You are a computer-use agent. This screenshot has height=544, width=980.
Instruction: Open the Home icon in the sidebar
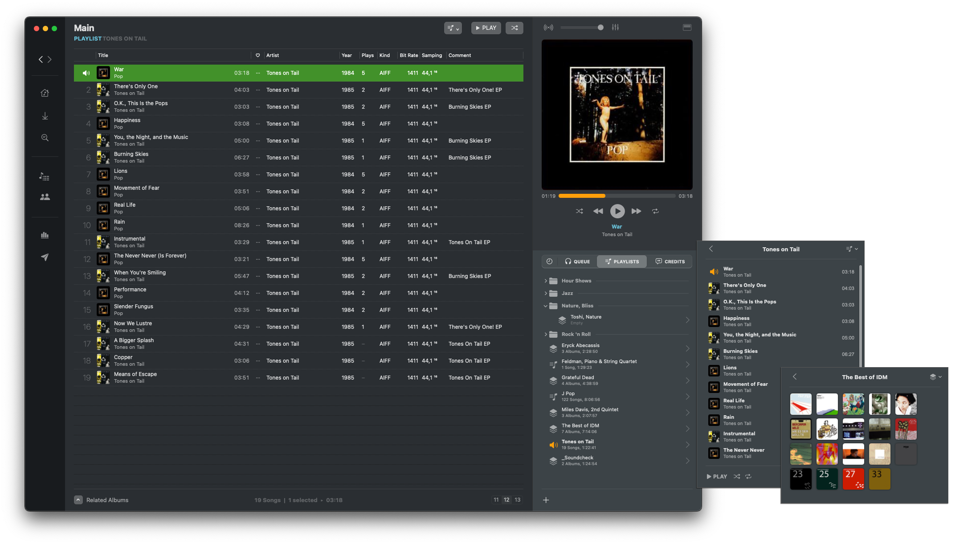pos(45,93)
